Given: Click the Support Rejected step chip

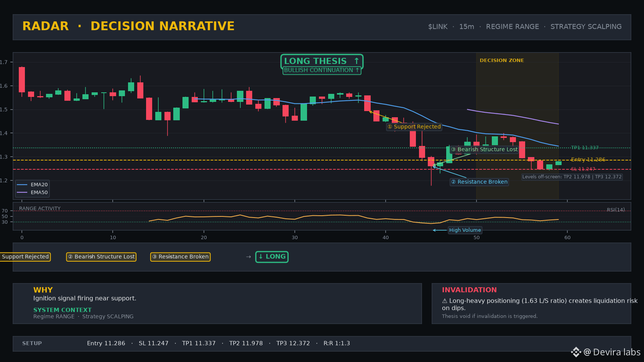Looking at the screenshot, I should pos(25,257).
